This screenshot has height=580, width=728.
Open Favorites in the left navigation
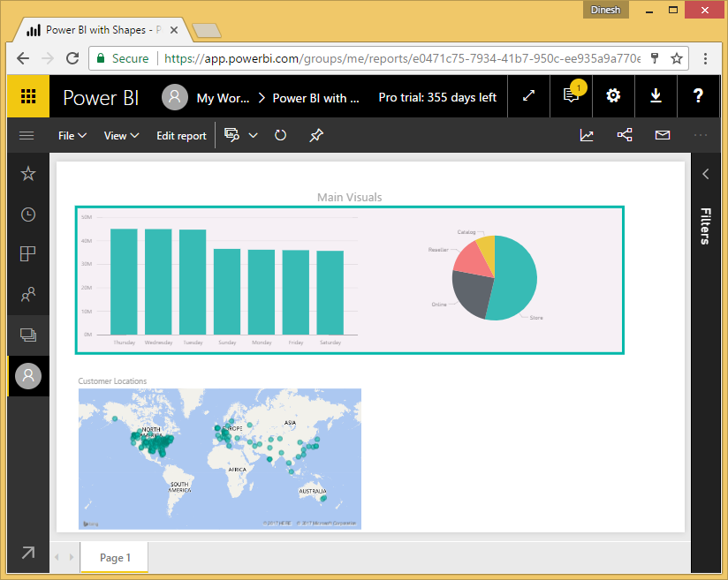[x=27, y=173]
